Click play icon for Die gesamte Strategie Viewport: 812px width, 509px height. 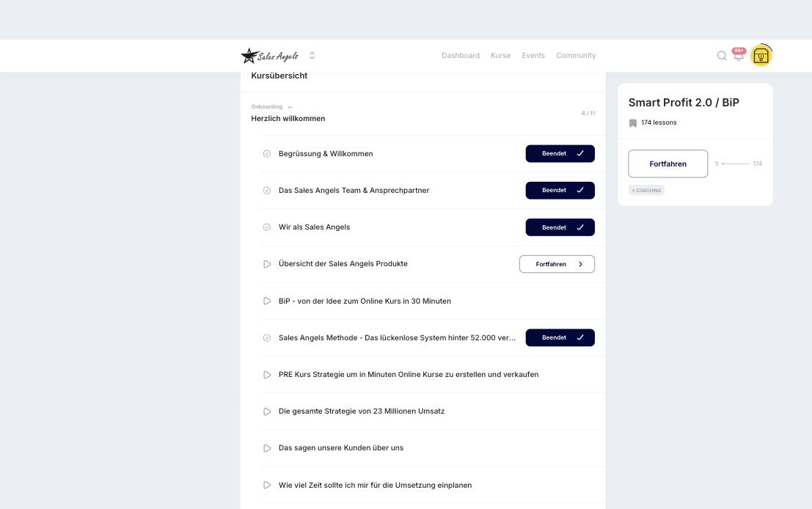[267, 411]
